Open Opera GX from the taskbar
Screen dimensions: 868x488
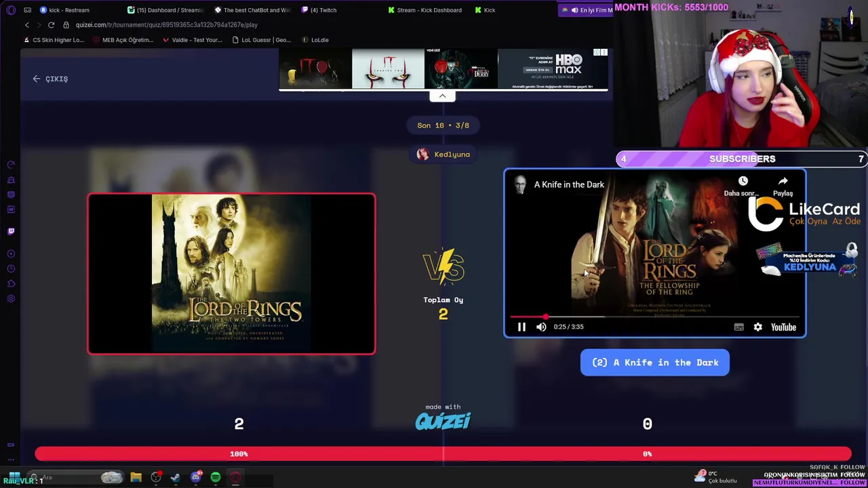pyautogui.click(x=235, y=478)
